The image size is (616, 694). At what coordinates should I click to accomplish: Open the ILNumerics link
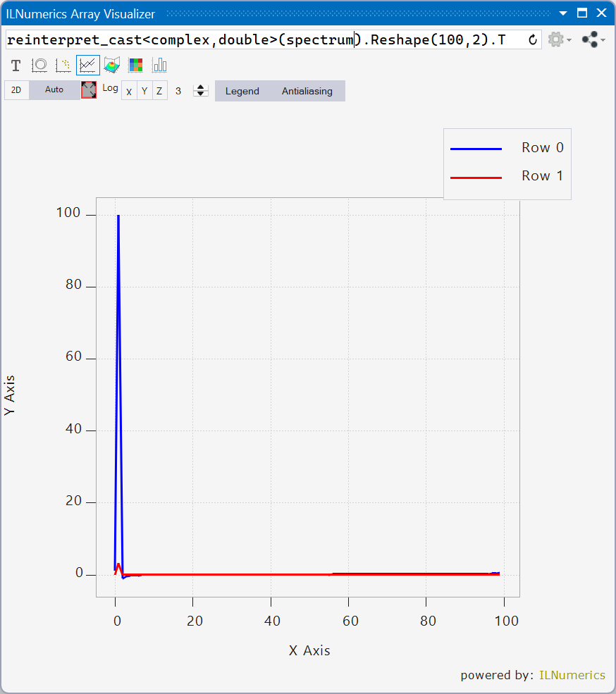pos(572,675)
